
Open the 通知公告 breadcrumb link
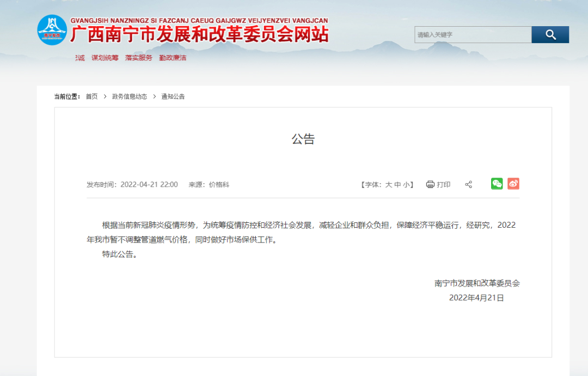pos(173,96)
